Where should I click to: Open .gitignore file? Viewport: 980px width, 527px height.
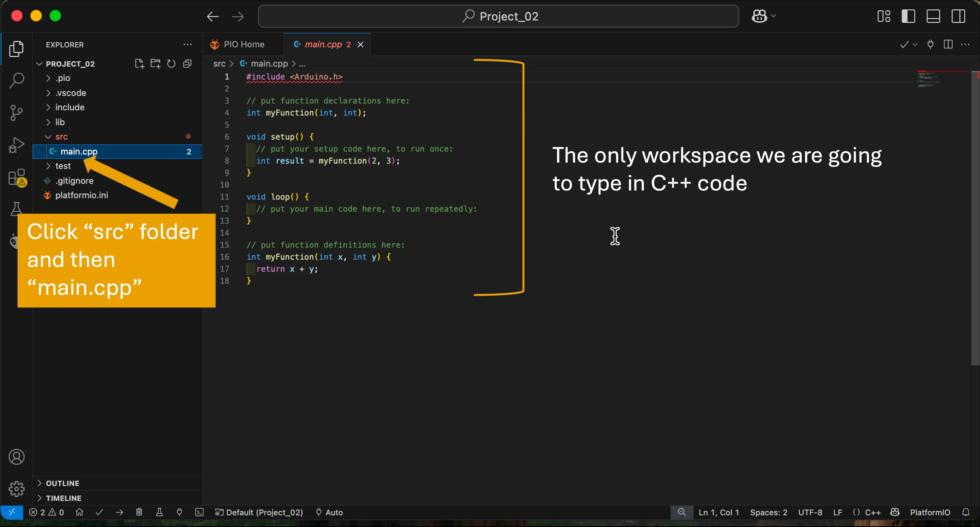[117, 181]
